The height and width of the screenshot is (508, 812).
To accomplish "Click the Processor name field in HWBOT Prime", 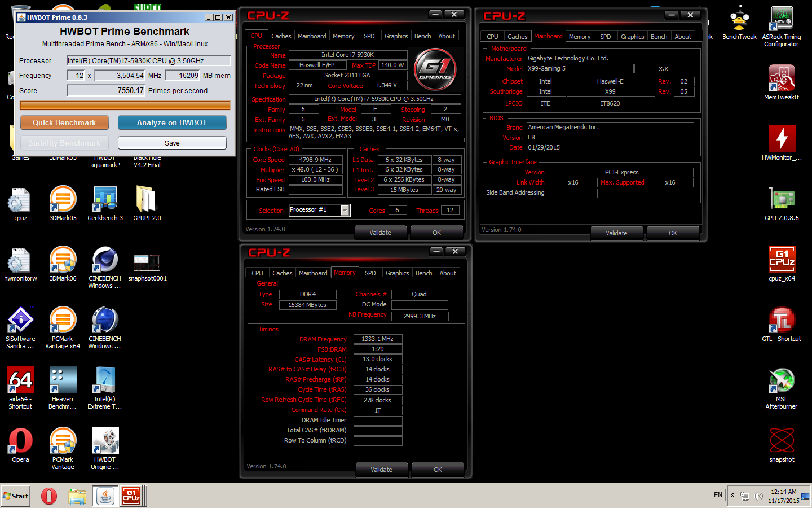I will pos(149,60).
